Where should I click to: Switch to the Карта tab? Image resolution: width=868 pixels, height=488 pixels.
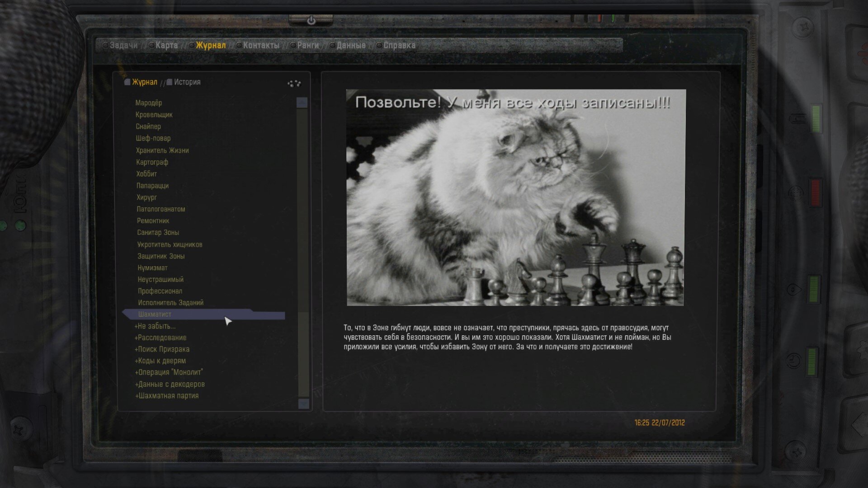click(x=166, y=45)
